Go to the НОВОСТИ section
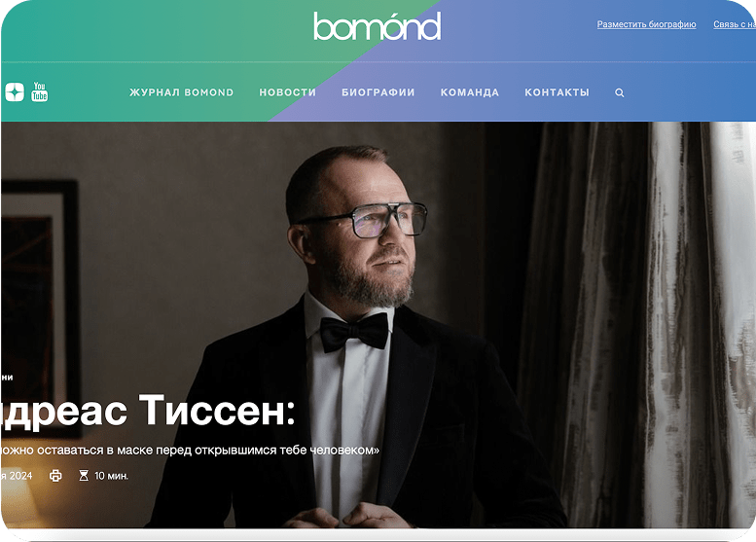756x542 pixels. click(287, 92)
